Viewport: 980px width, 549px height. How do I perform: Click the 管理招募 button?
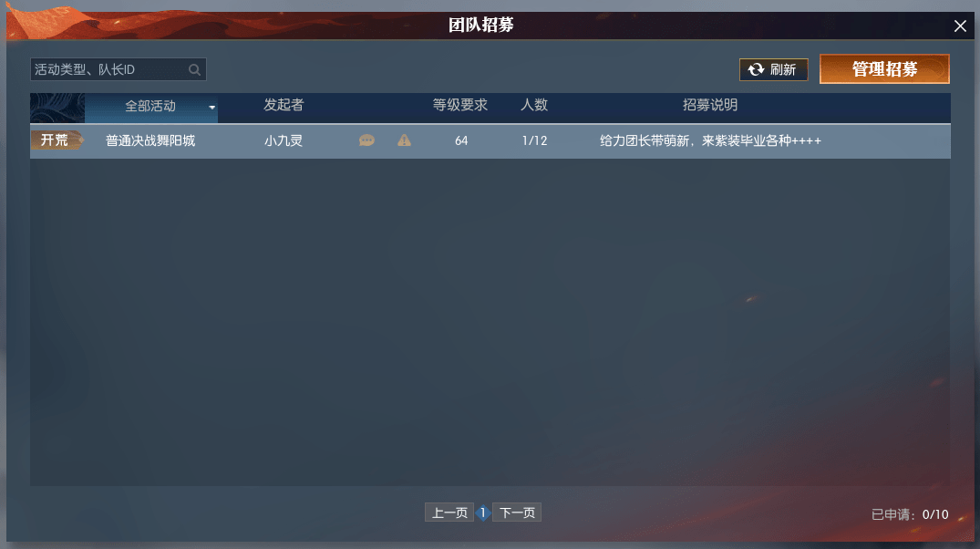[884, 68]
